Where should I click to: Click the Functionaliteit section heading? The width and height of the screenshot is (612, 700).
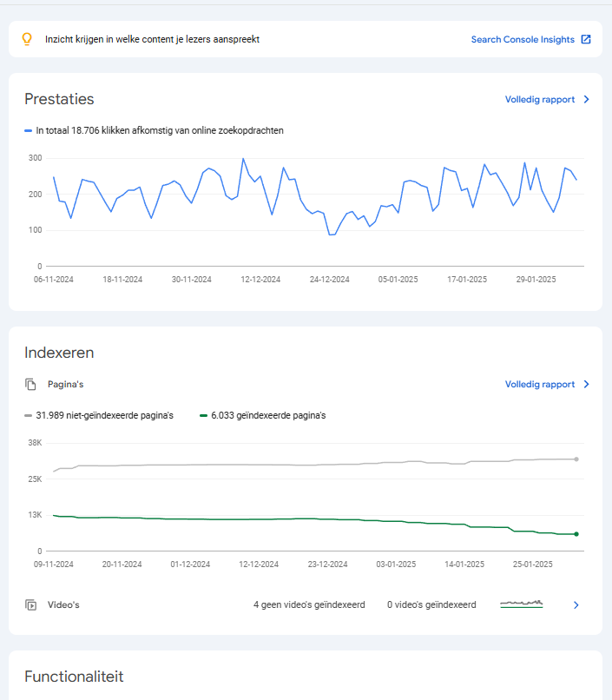(x=74, y=677)
